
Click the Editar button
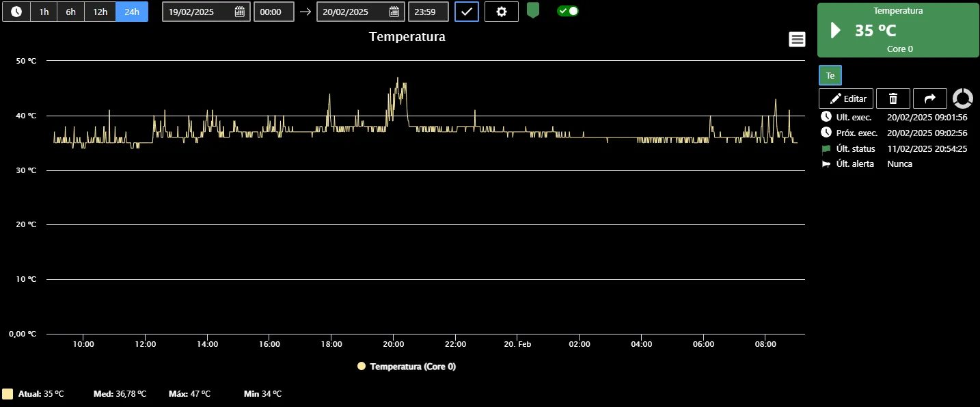[846, 99]
